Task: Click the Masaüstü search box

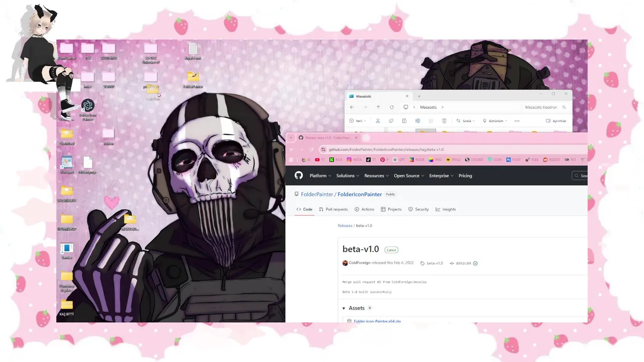Action: tap(544, 107)
